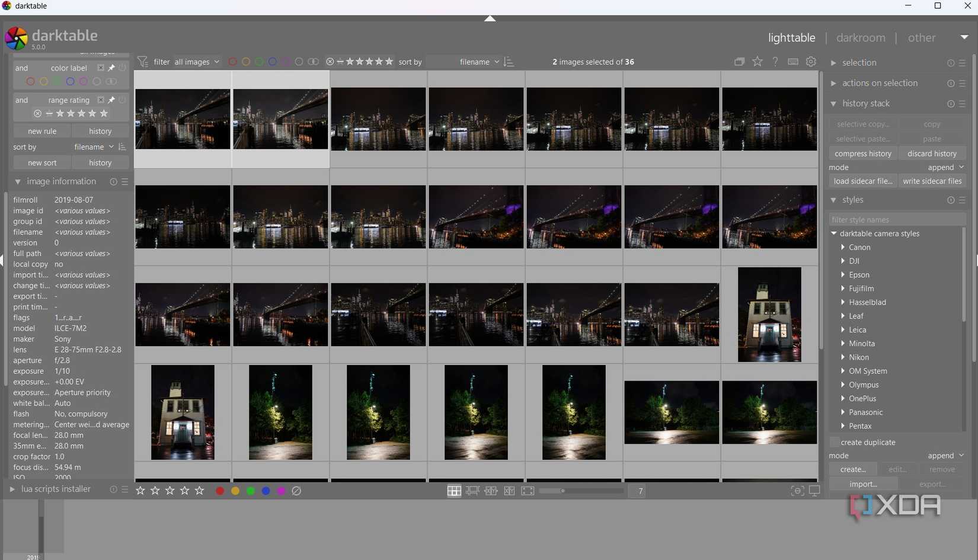Open the keyboard shortcuts mapping icon
The height and width of the screenshot is (560, 978).
[x=792, y=62]
